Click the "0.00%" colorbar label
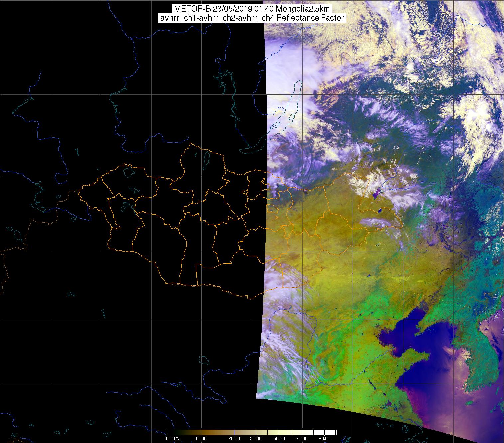Screen dimensions: 504x443 [x=173, y=438]
